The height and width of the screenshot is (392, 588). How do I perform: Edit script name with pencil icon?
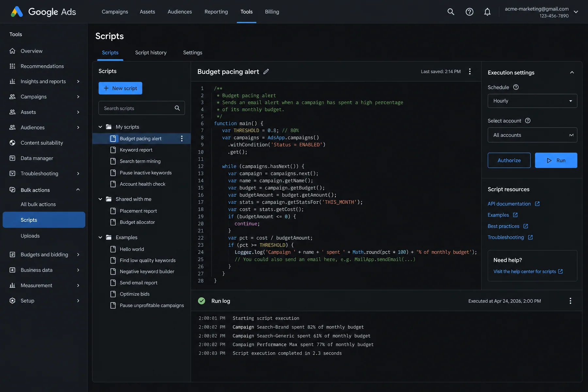point(266,72)
